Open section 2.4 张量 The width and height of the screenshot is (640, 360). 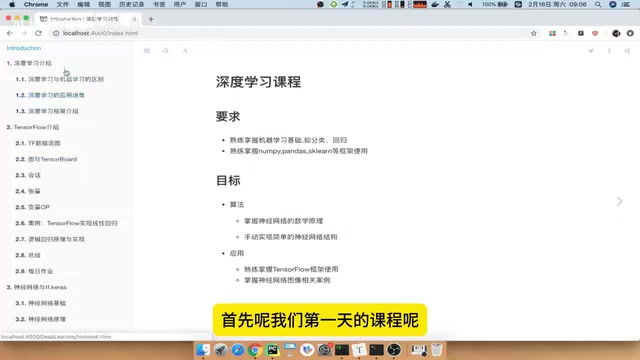click(28, 191)
